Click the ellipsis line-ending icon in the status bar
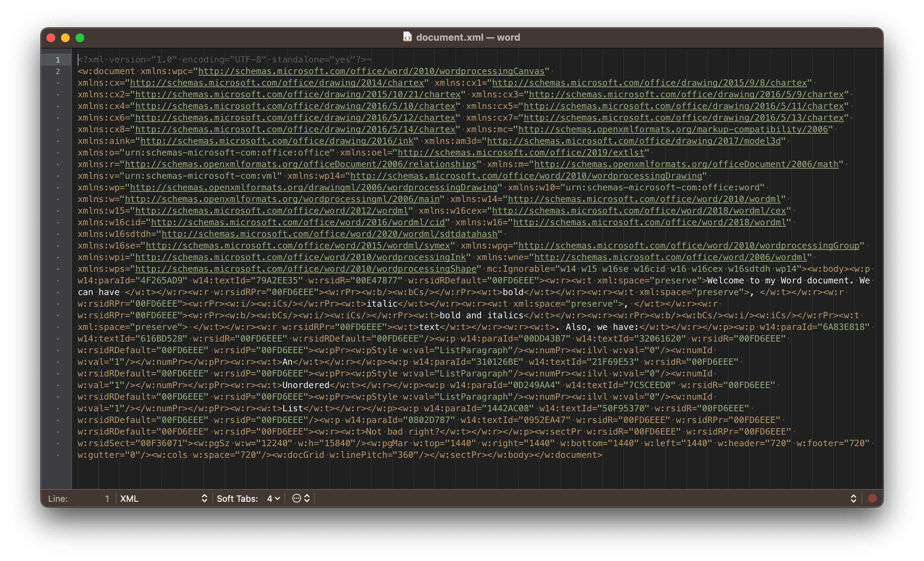 coord(296,499)
